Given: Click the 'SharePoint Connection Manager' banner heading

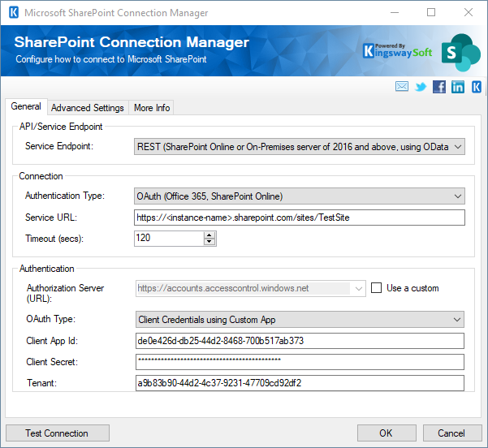Looking at the screenshot, I should pyautogui.click(x=132, y=42).
